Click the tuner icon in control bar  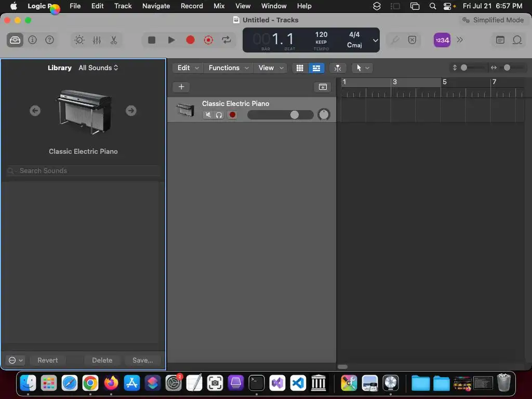tap(395, 40)
